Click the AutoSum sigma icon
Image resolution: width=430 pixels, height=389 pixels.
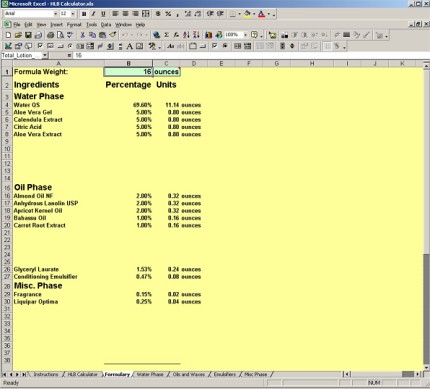pos(166,35)
